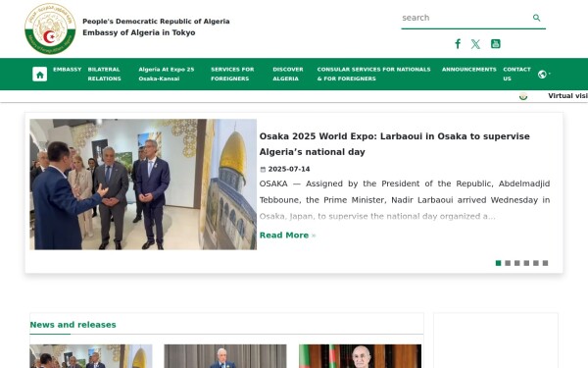Select the fifth carousel dot

[536, 263]
